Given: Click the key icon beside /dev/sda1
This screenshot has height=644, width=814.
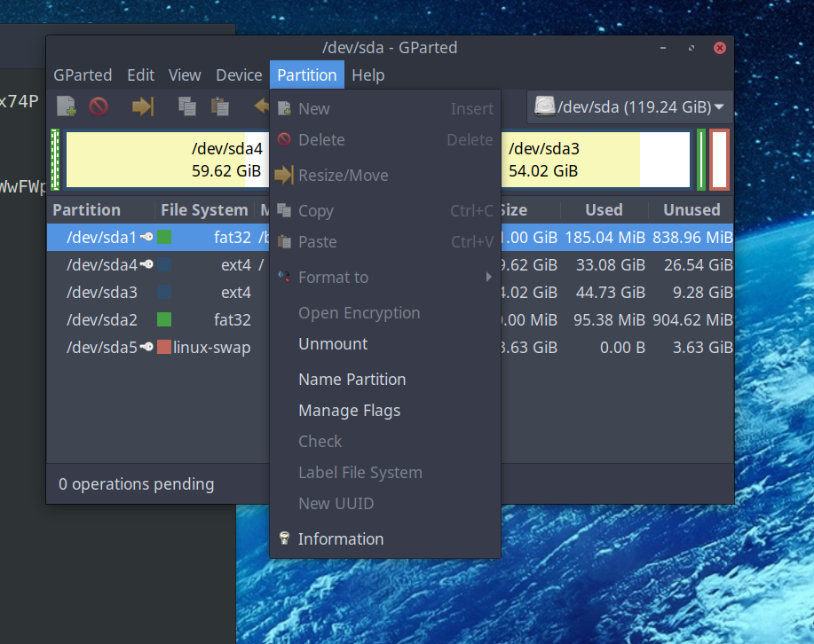Looking at the screenshot, I should click(x=147, y=237).
